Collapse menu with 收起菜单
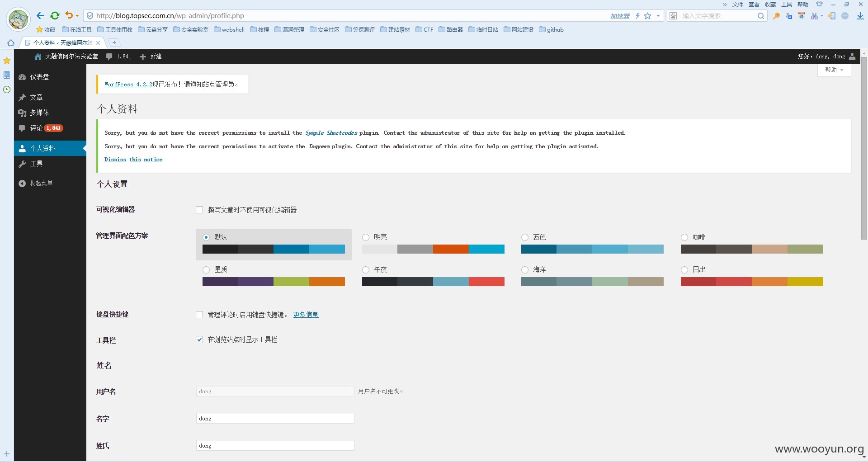The width and height of the screenshot is (868, 462). click(x=36, y=183)
